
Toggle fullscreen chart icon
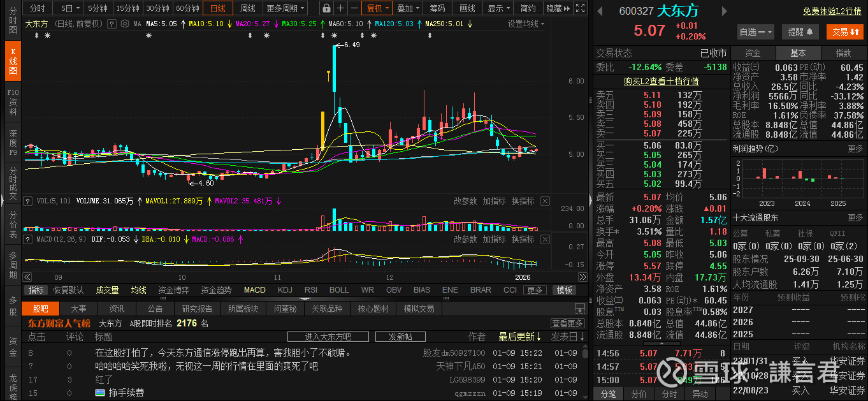pos(580,8)
